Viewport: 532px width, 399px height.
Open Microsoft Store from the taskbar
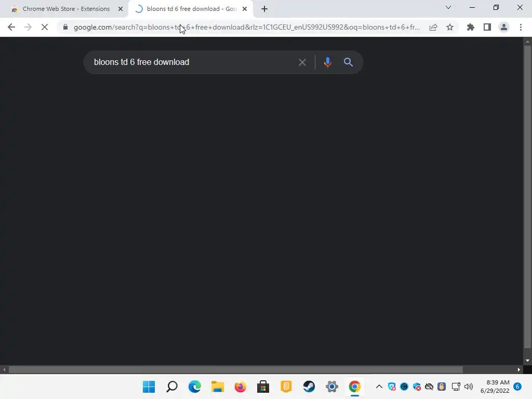[x=263, y=387]
